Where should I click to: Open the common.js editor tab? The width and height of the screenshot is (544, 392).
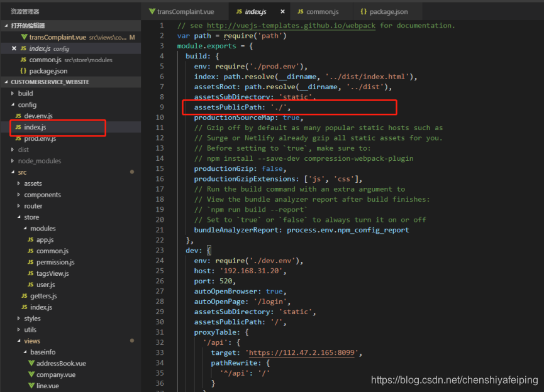pos(322,11)
